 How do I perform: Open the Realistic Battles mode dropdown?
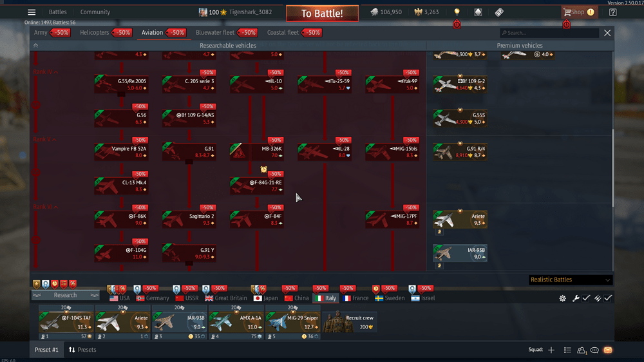[570, 280]
